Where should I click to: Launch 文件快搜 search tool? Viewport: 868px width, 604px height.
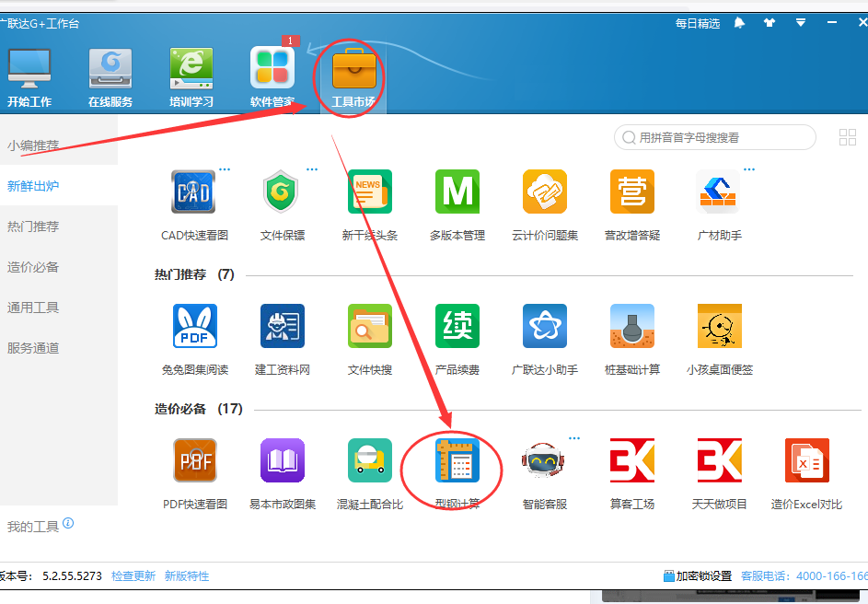click(x=370, y=326)
